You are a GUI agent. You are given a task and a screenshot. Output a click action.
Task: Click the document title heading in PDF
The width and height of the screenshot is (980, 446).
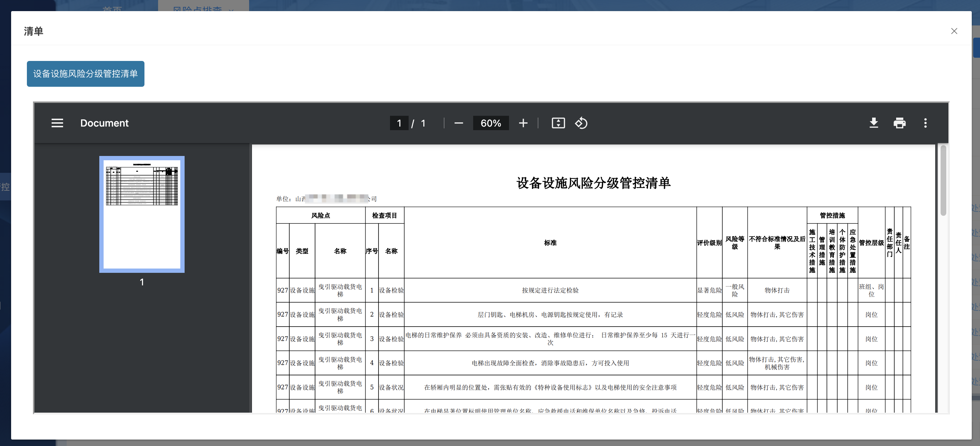pyautogui.click(x=593, y=183)
